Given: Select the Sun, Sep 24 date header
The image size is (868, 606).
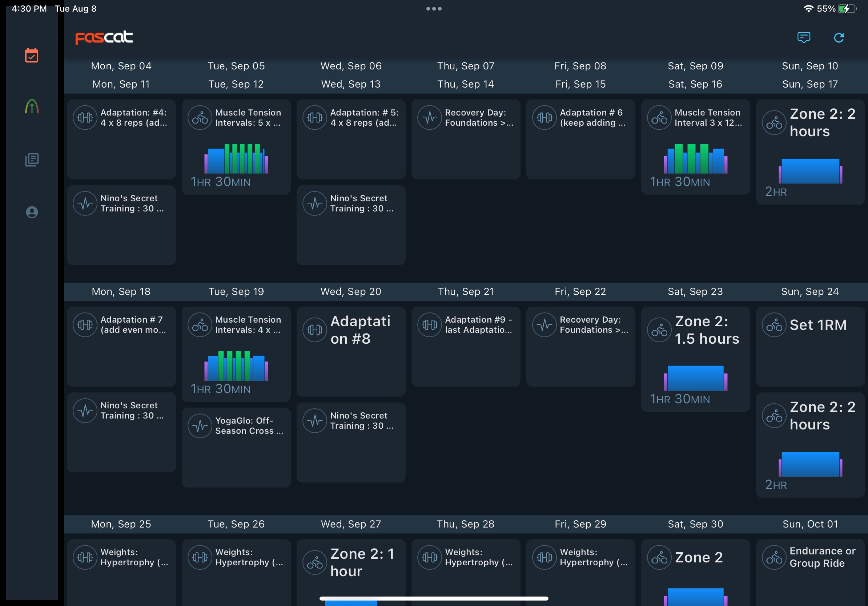Looking at the screenshot, I should coord(810,291).
